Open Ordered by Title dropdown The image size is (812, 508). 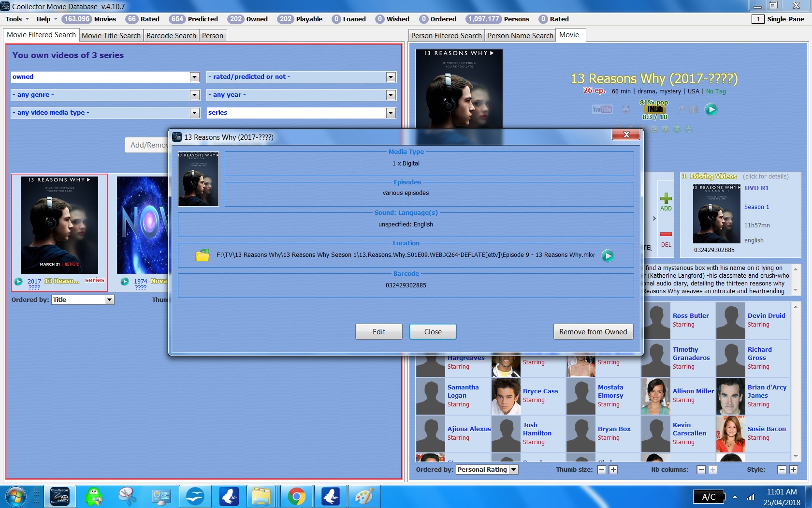109,300
